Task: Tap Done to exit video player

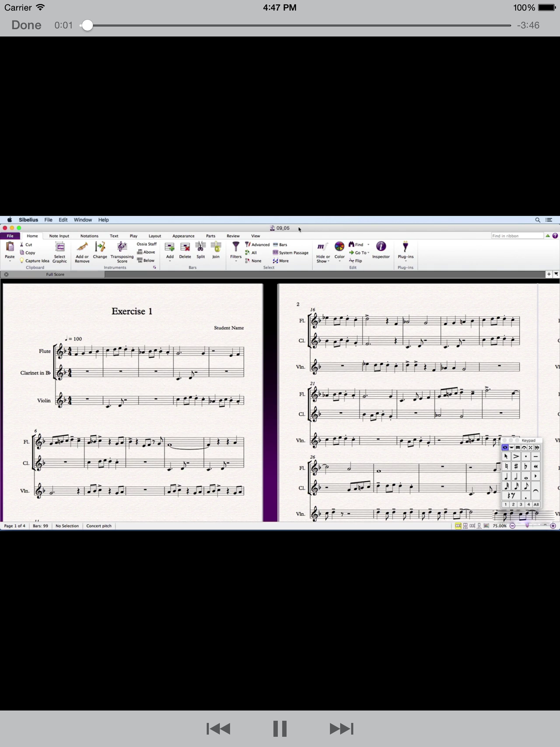Action: (26, 25)
